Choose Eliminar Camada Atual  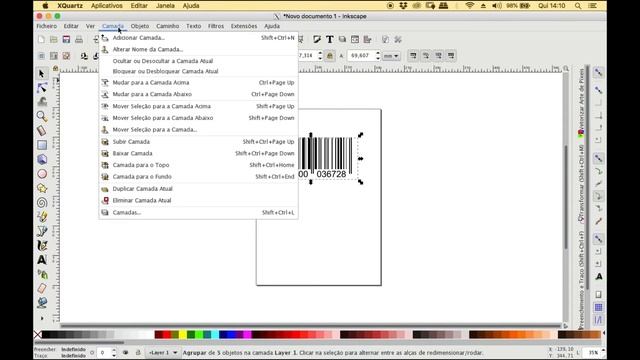click(198, 200)
